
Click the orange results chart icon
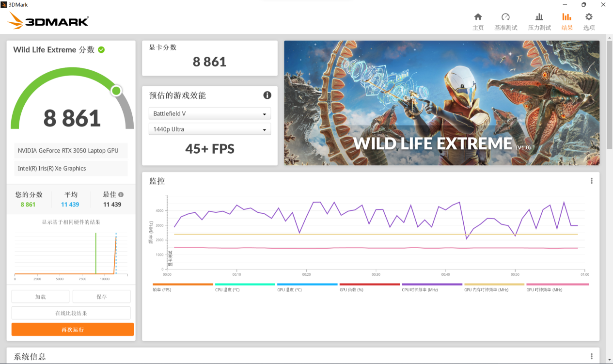(567, 16)
